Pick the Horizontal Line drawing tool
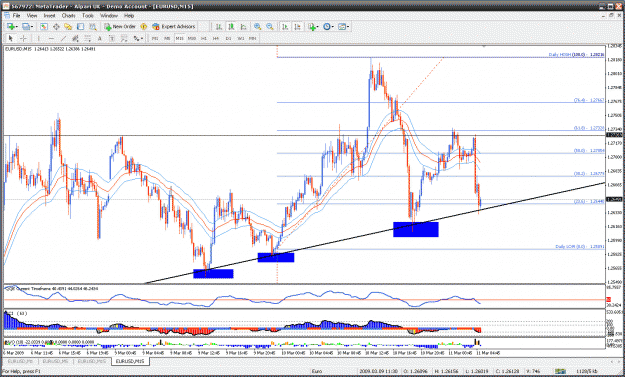This screenshot has height=377, width=625. (x=51, y=38)
